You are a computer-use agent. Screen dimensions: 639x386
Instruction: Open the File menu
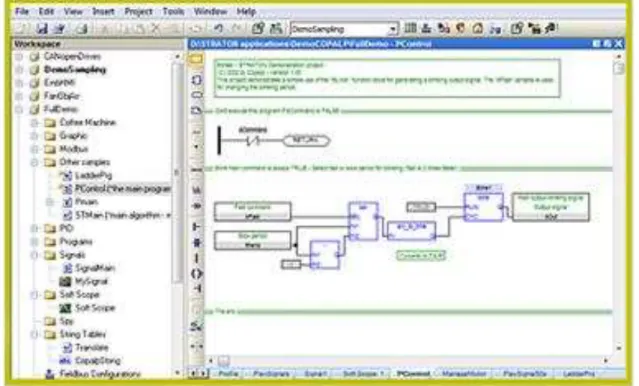(x=22, y=11)
